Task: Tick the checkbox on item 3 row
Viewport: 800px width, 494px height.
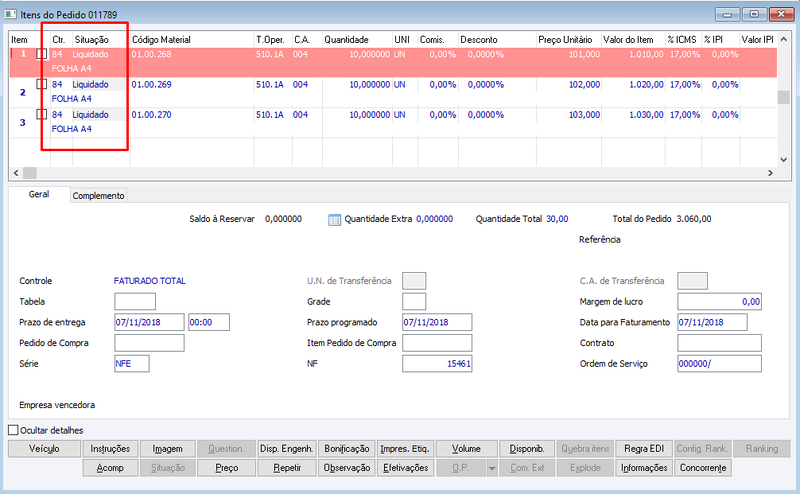Action: click(42, 114)
